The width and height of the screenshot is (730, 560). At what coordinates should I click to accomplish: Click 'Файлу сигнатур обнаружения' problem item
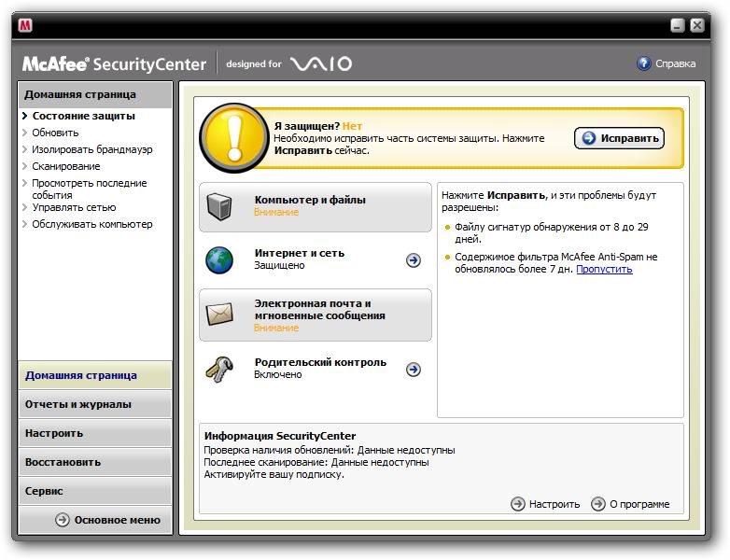coord(552,232)
